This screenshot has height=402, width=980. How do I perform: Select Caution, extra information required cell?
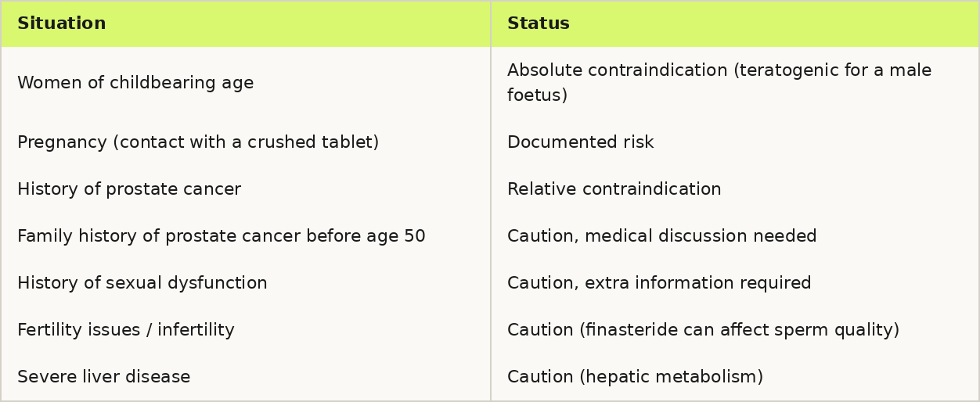pos(735,283)
